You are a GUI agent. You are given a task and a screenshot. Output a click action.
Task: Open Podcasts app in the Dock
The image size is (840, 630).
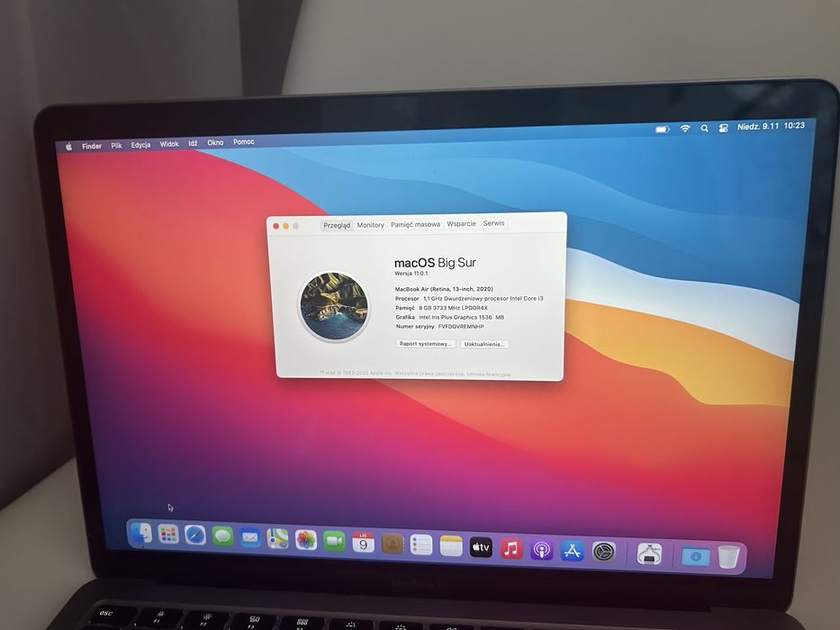point(542,550)
